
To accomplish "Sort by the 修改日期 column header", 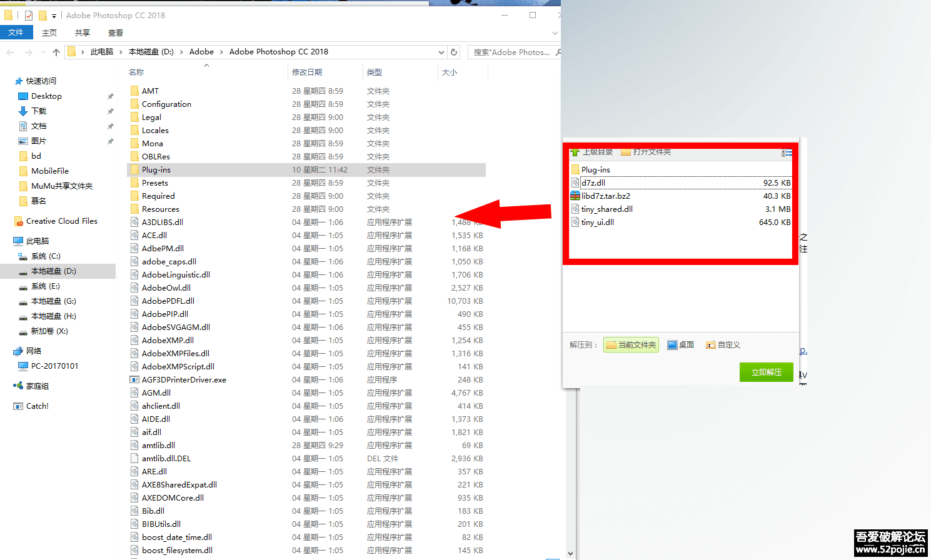I will click(x=307, y=72).
